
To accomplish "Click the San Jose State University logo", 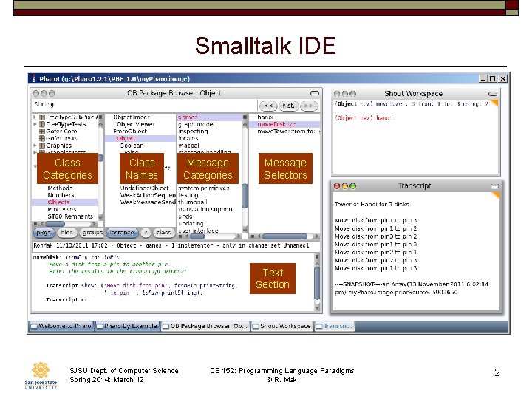I will (x=41, y=375).
